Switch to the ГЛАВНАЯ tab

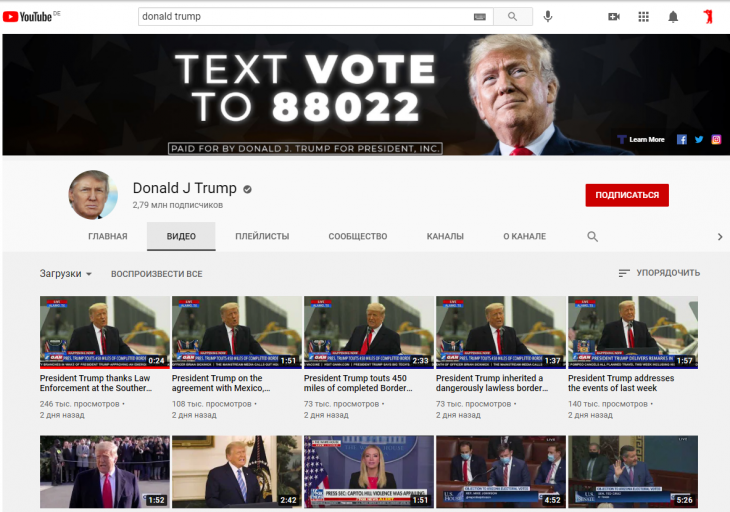(x=108, y=236)
